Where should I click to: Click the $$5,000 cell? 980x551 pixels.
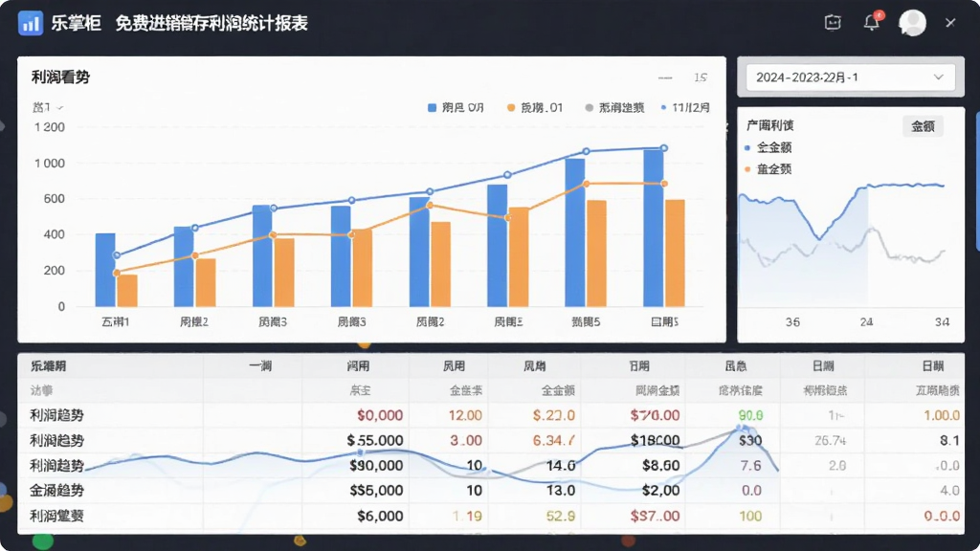pos(375,491)
